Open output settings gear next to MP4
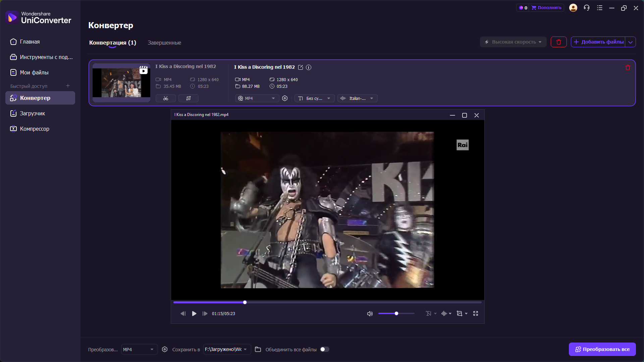Screen dimensions: 644x362 pos(285,98)
